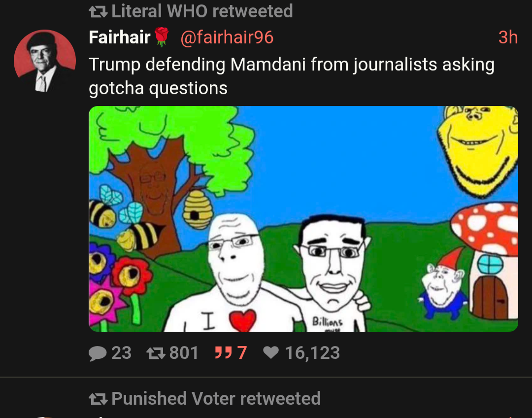The image size is (532, 418).
Task: Click the tweet text about Trump defending Mamdani
Action: click(x=291, y=76)
